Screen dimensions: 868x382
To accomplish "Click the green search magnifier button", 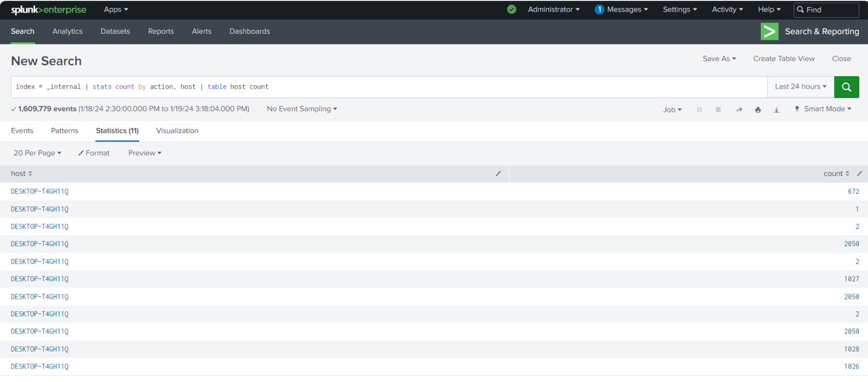I will coord(846,87).
